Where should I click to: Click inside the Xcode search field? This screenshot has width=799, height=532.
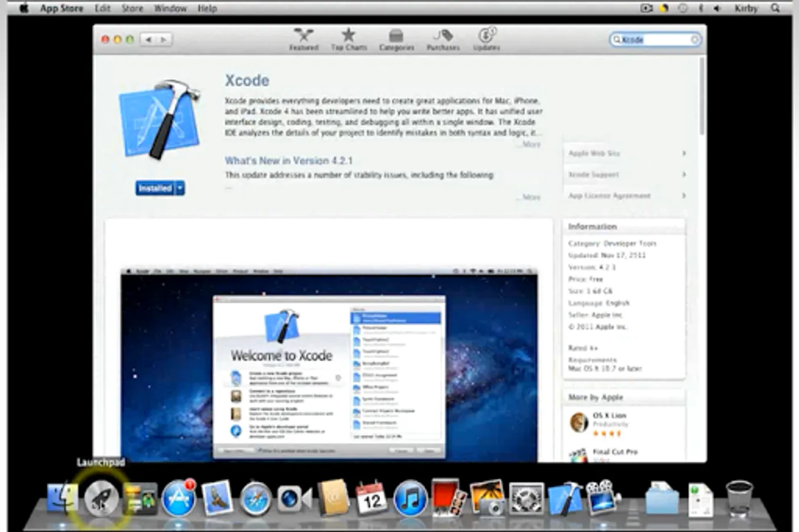click(655, 40)
